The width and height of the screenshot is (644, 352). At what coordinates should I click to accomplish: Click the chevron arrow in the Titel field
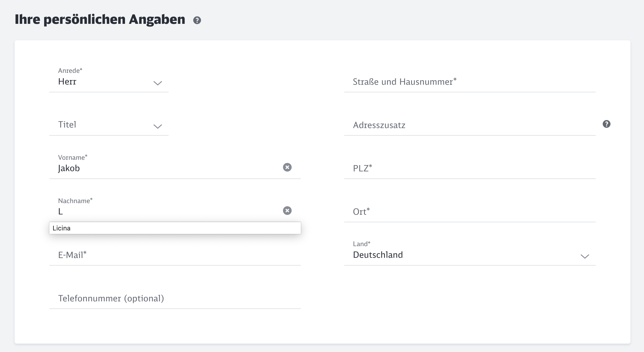click(157, 126)
